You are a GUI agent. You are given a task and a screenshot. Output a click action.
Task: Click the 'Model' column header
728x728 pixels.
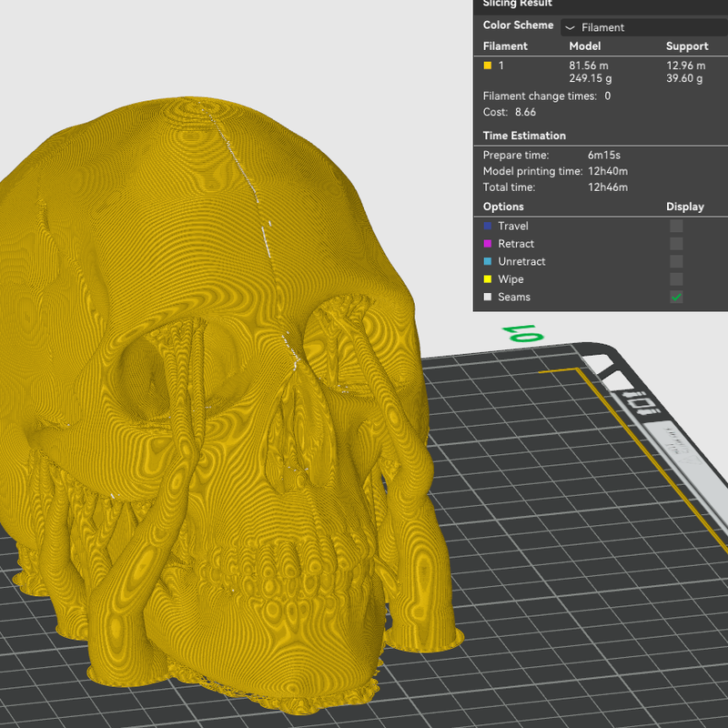pos(584,46)
